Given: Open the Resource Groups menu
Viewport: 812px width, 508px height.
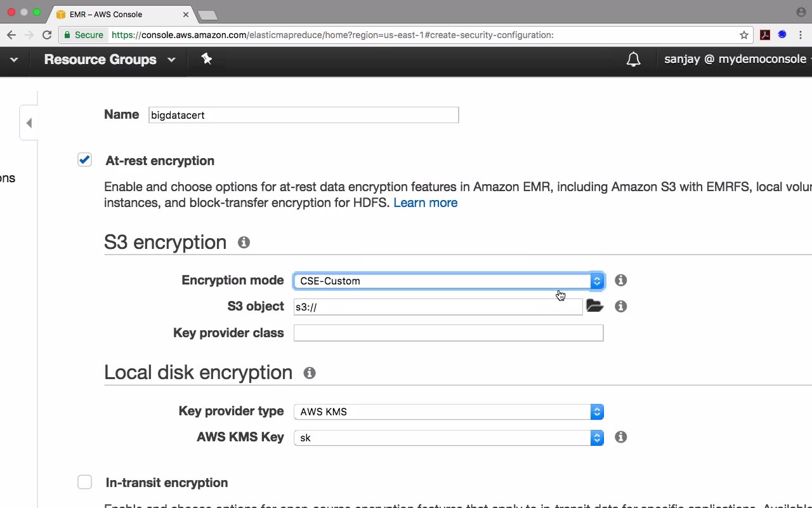Looking at the screenshot, I should [x=109, y=60].
